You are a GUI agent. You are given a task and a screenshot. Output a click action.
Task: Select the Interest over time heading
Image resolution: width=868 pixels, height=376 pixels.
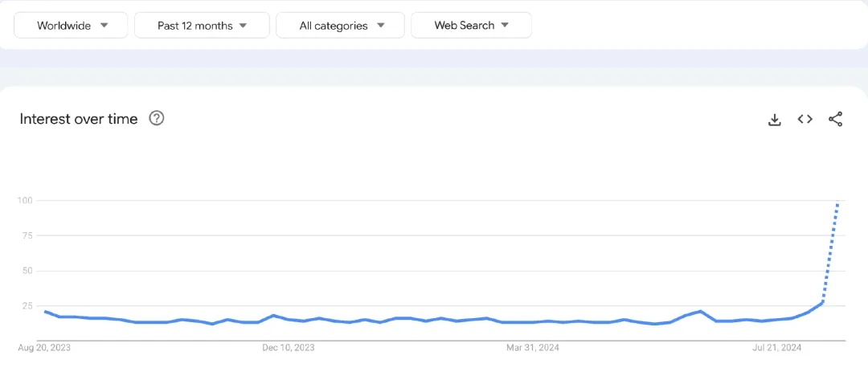click(79, 118)
